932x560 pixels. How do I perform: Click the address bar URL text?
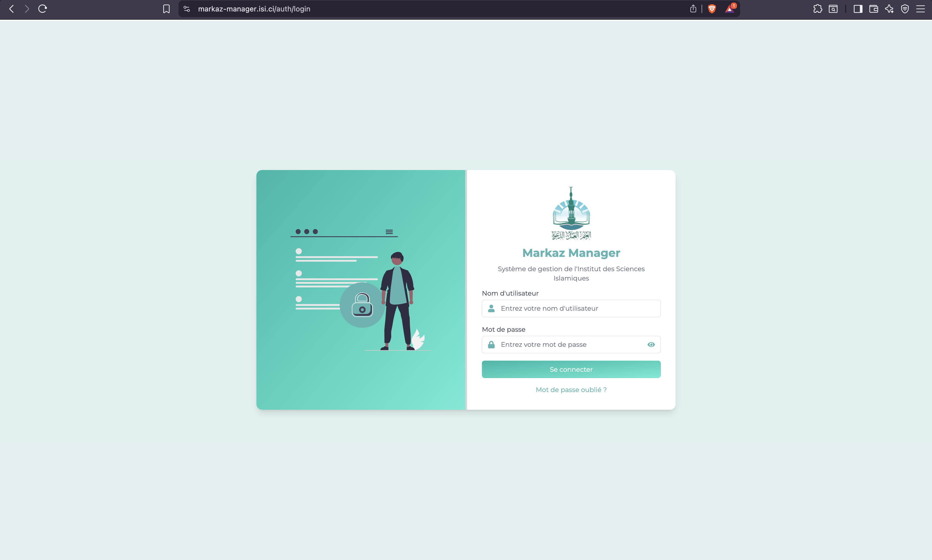(x=254, y=9)
